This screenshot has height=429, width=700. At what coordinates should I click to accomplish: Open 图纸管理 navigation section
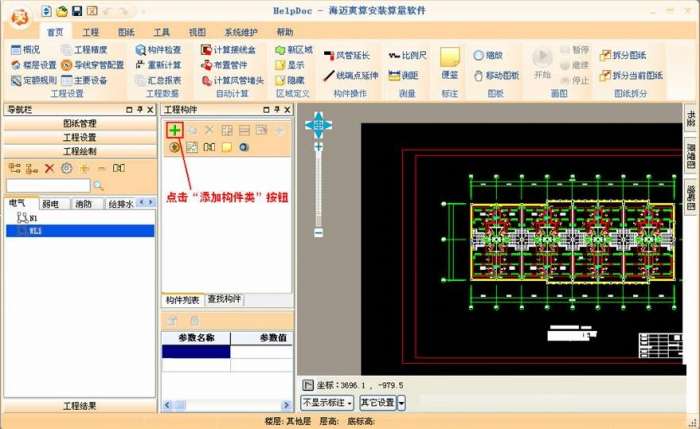[x=80, y=124]
